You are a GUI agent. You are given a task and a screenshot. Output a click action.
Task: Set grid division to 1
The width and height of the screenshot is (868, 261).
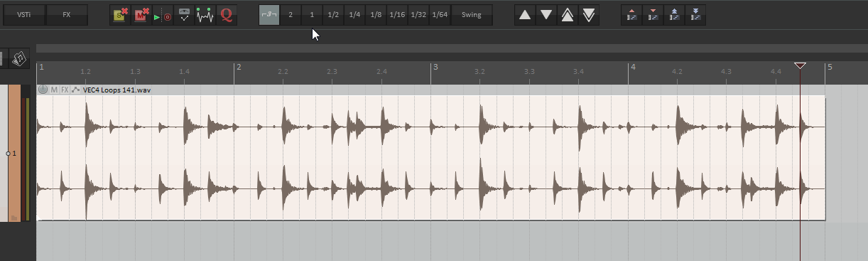tap(312, 15)
